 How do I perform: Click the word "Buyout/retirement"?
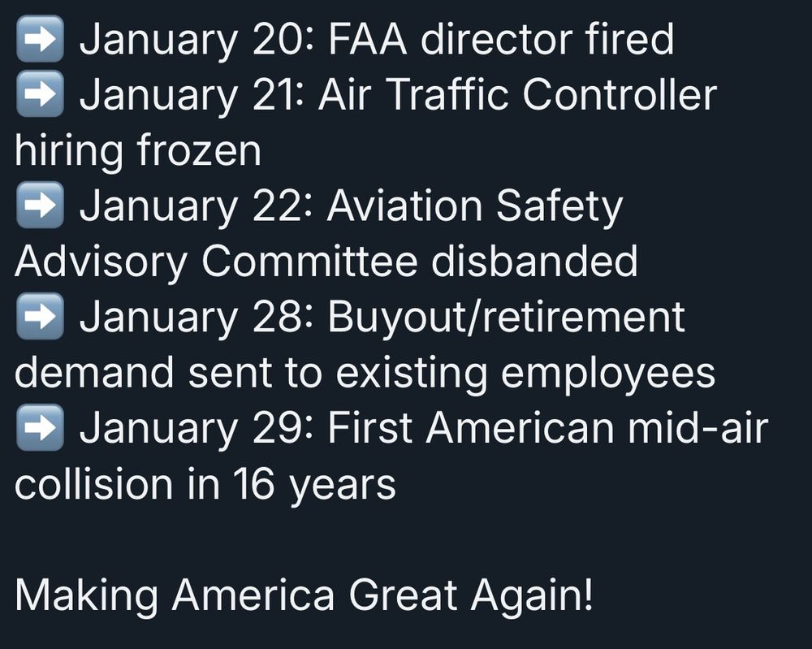(x=506, y=317)
